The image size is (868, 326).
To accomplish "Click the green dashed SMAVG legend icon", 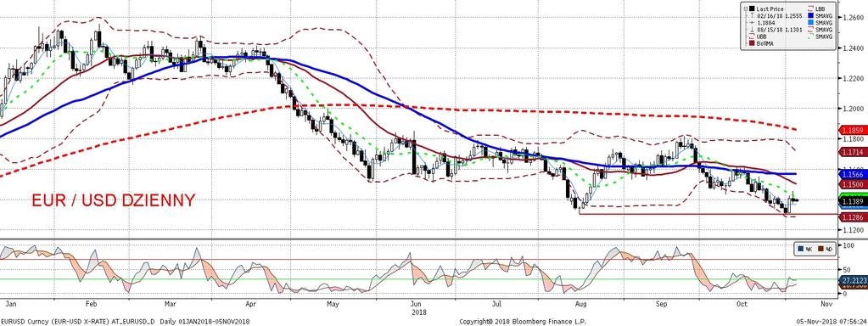I will pos(810,37).
